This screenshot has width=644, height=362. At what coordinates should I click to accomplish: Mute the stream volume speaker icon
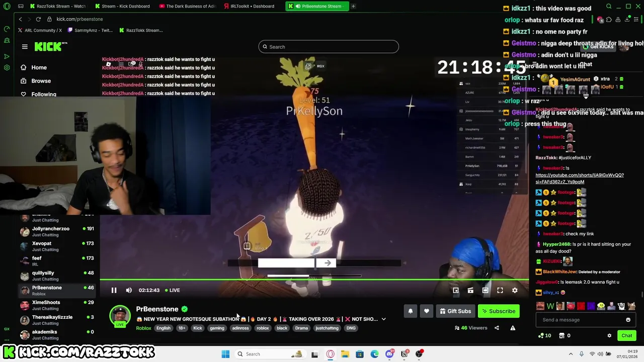pyautogui.click(x=129, y=290)
